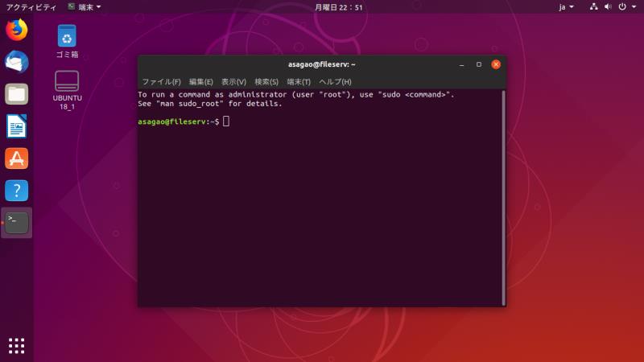Click the terminal prompt cursor area
644x362 pixels.
click(x=226, y=121)
